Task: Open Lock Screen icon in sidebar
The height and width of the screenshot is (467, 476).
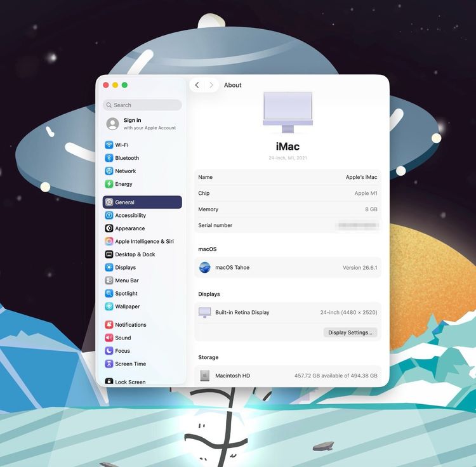Action: click(x=109, y=381)
